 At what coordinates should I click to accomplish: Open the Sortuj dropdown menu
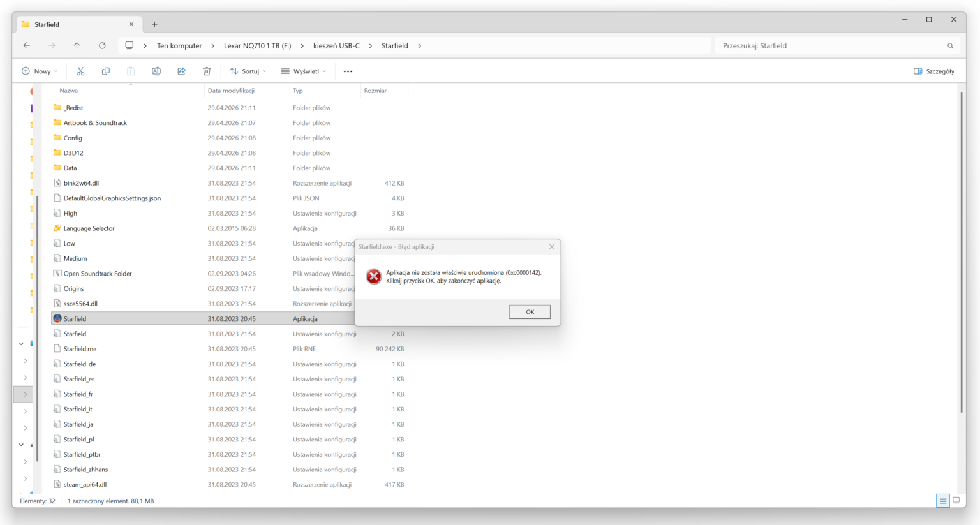pyautogui.click(x=248, y=71)
